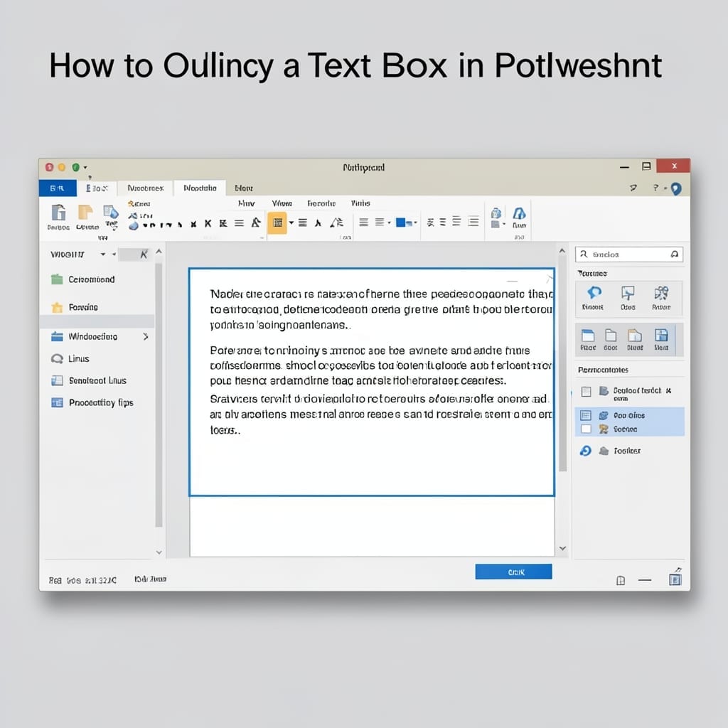
Task: Click the zoom-out minus in the status bar
Action: click(644, 580)
